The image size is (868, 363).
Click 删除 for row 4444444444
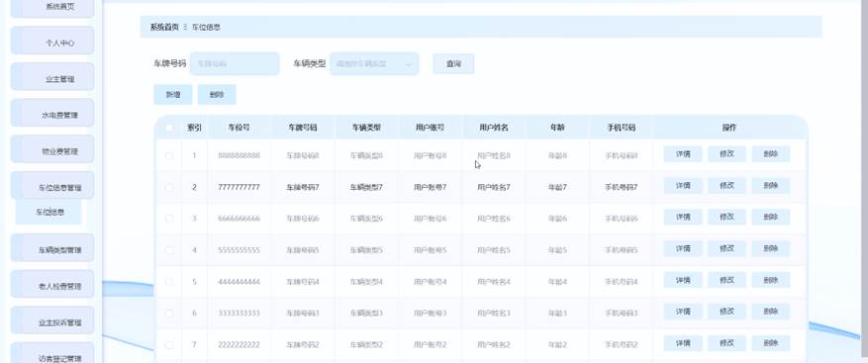(x=771, y=280)
